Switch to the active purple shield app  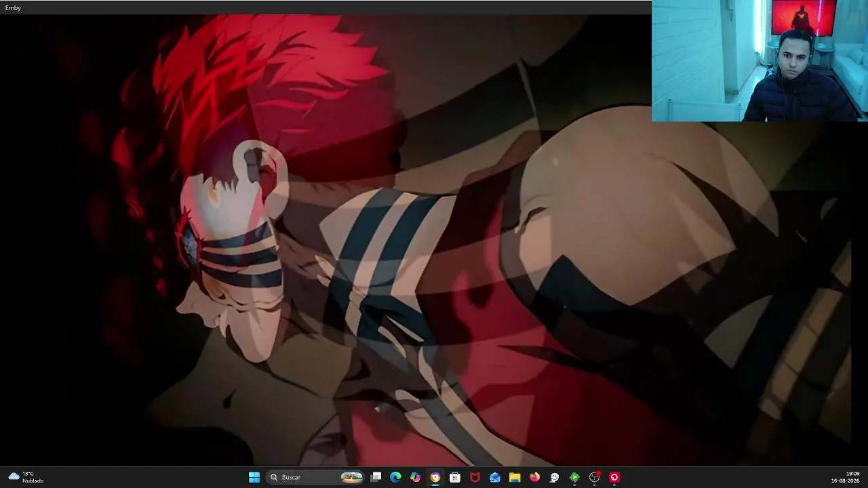(x=435, y=477)
